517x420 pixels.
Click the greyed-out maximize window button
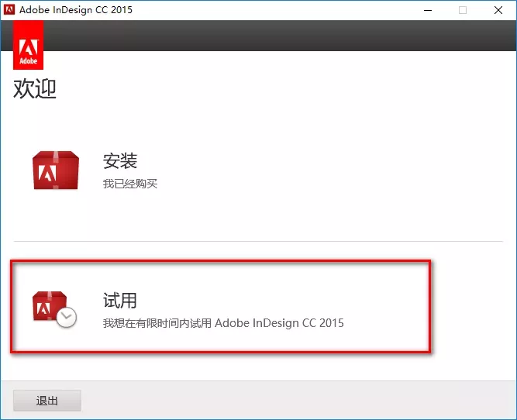click(463, 10)
